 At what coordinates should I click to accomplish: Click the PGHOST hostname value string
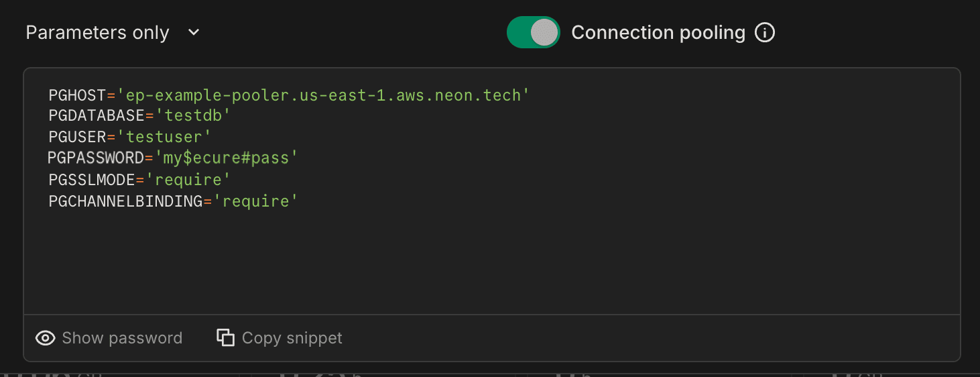(x=323, y=95)
